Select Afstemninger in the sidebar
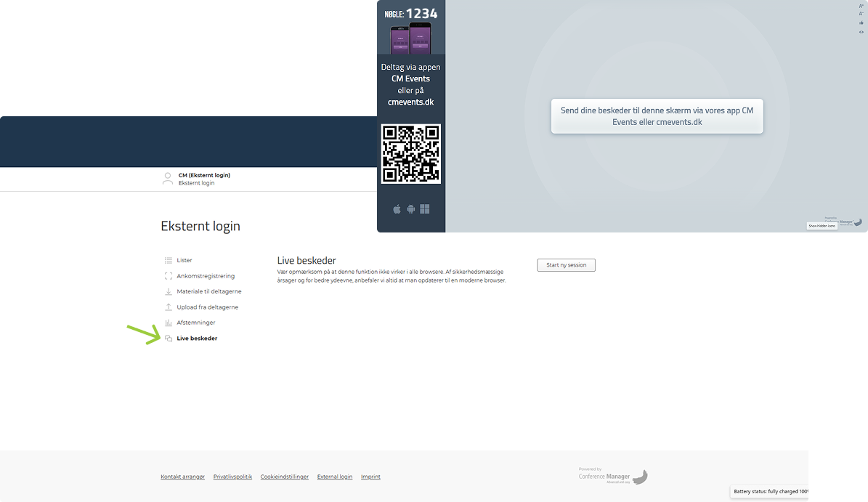Screen dimensions: 868x502 point(196,322)
